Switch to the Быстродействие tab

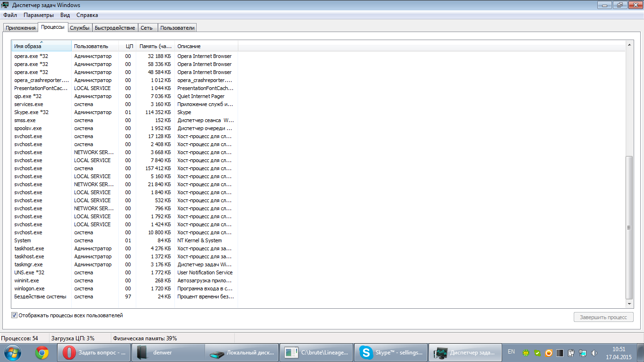[x=115, y=28]
